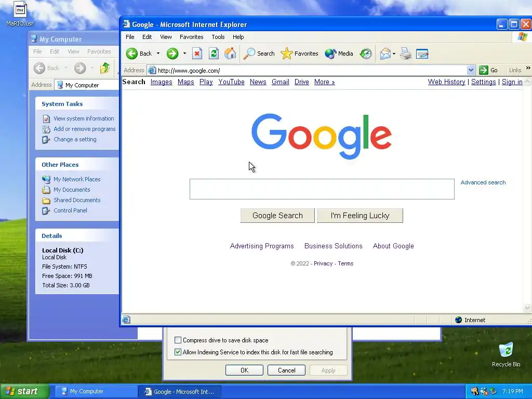This screenshot has height=399, width=532.
Task: Open the IE Forward history dropdown arrow
Action: 184,54
